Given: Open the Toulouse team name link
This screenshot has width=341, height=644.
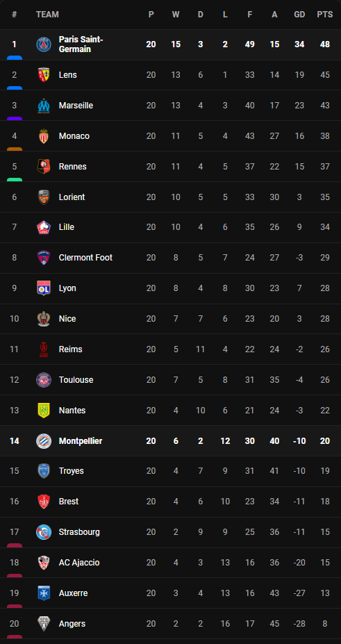Looking at the screenshot, I should [76, 380].
